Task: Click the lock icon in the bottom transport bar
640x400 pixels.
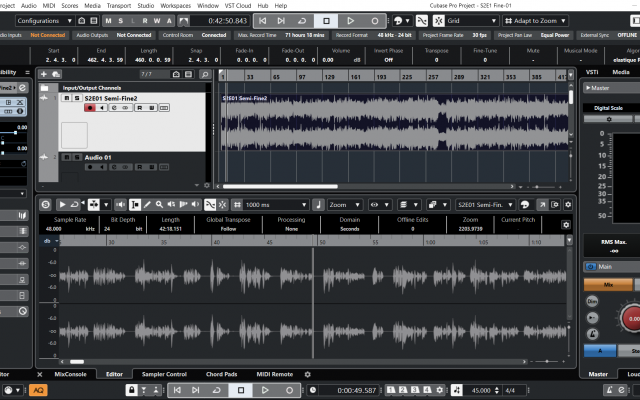Action: point(131,390)
